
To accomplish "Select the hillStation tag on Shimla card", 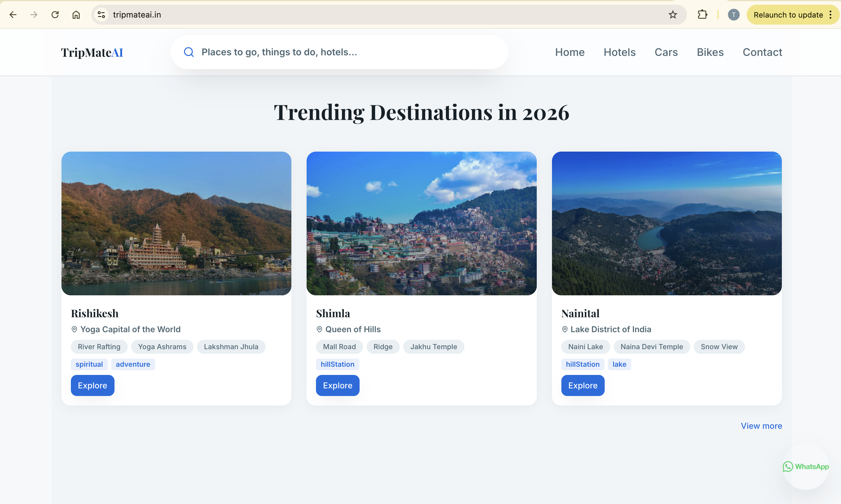I will (x=337, y=364).
